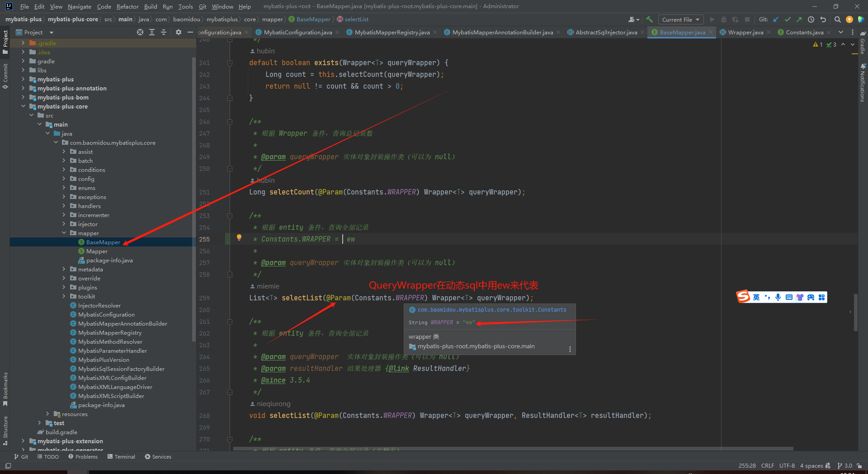Open the Refactor menu
868x474 pixels.
click(127, 6)
